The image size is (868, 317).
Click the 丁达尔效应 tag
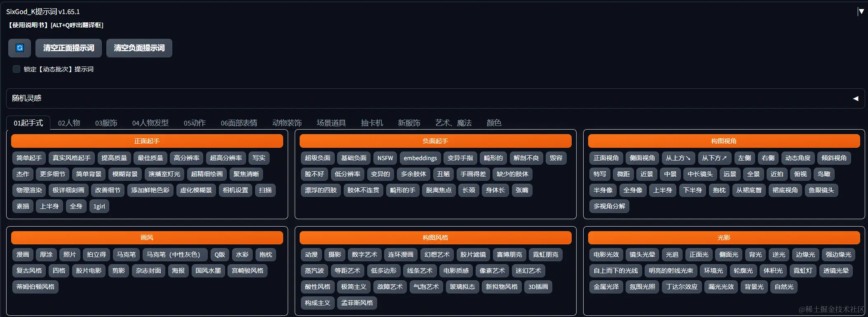(682, 286)
